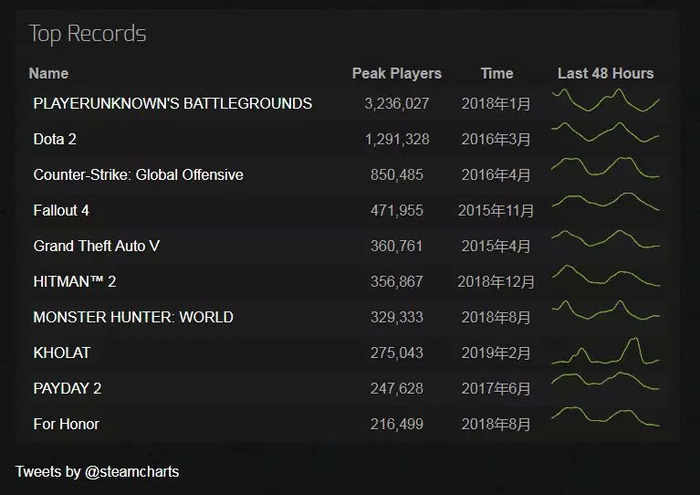Click the 2019年2月 time cell
700x495 pixels.
496,353
